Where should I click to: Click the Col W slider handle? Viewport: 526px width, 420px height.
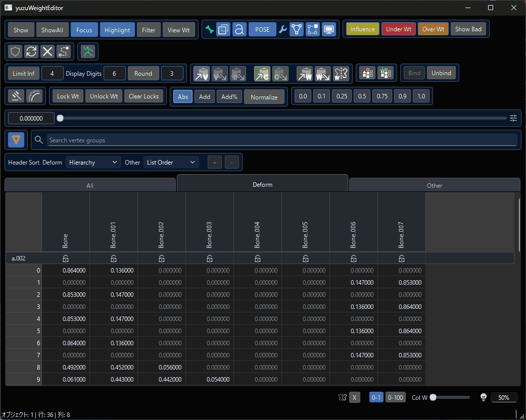coord(433,397)
